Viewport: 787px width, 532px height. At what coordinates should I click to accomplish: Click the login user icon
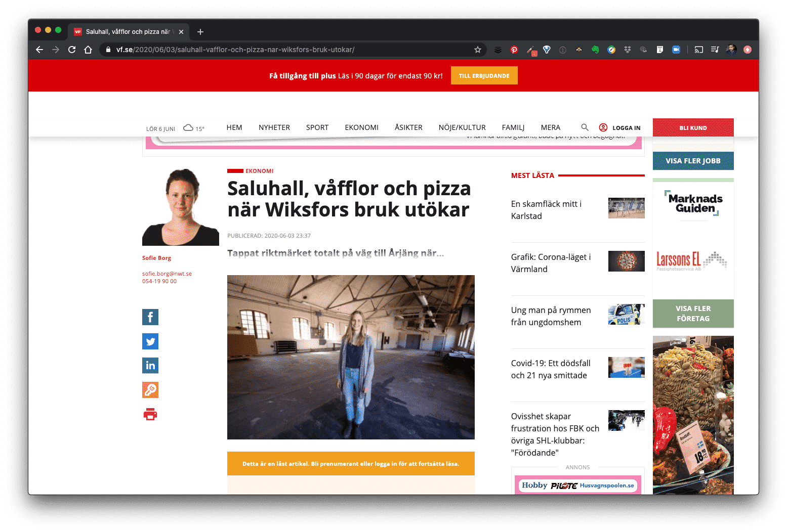[x=603, y=127]
